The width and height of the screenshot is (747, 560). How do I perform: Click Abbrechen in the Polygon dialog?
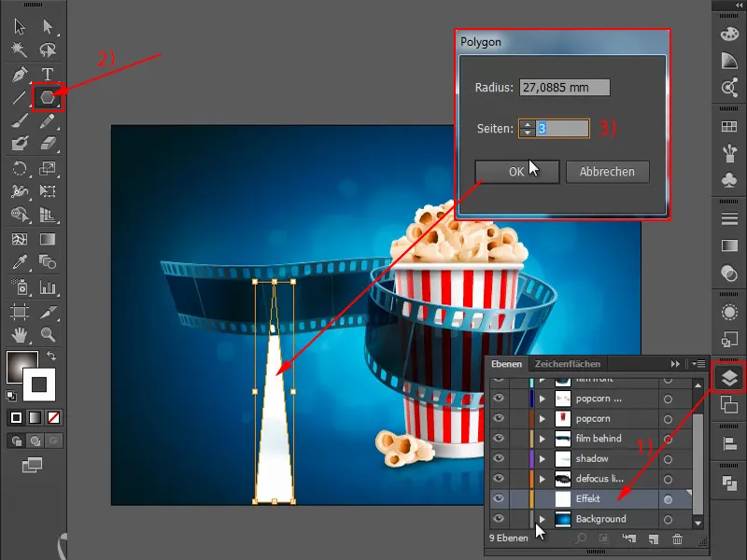608,172
